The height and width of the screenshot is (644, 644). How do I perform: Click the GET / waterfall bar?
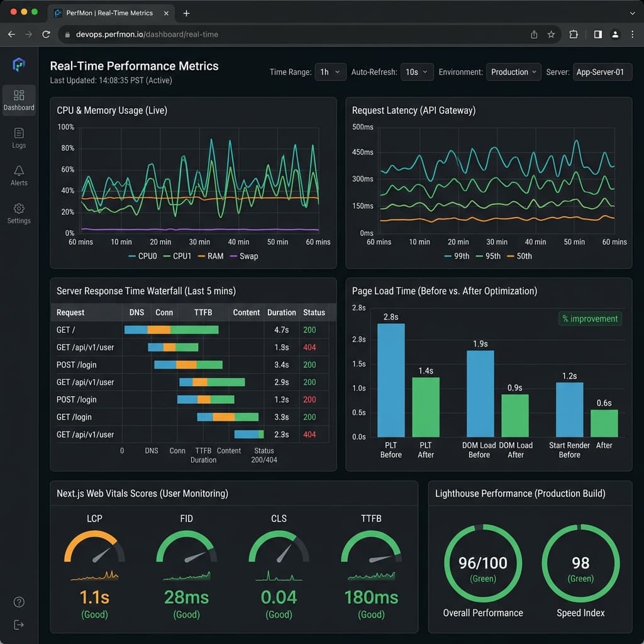pos(171,330)
